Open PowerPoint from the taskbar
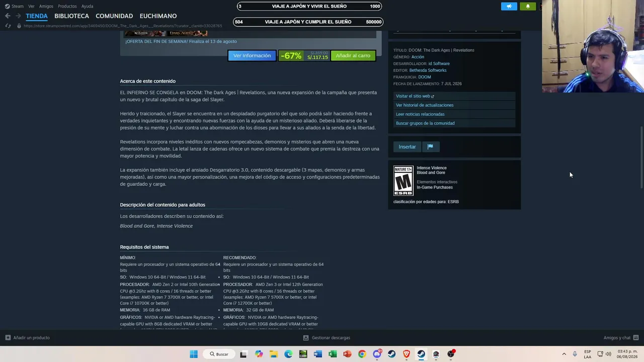The height and width of the screenshot is (362, 644). tap(347, 354)
